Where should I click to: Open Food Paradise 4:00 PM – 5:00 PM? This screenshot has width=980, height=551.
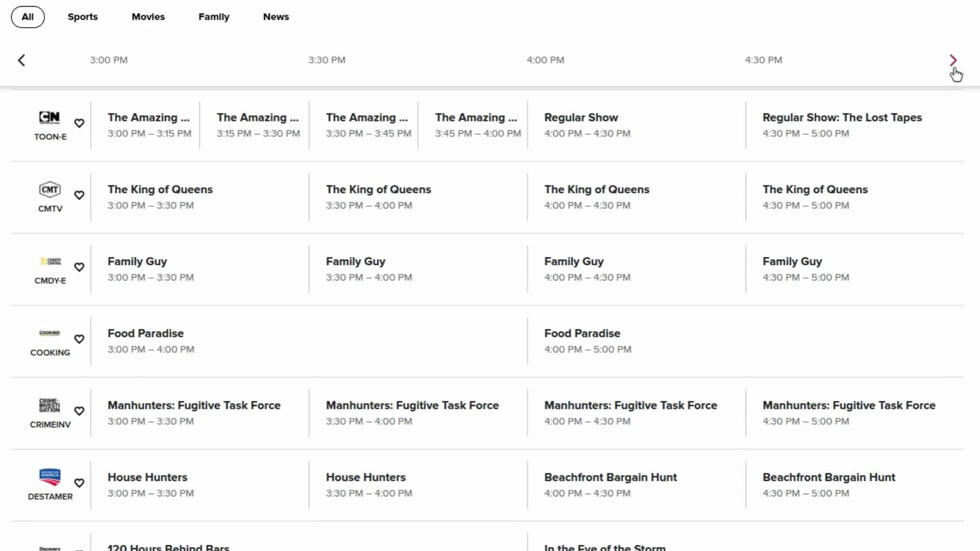pyautogui.click(x=746, y=341)
